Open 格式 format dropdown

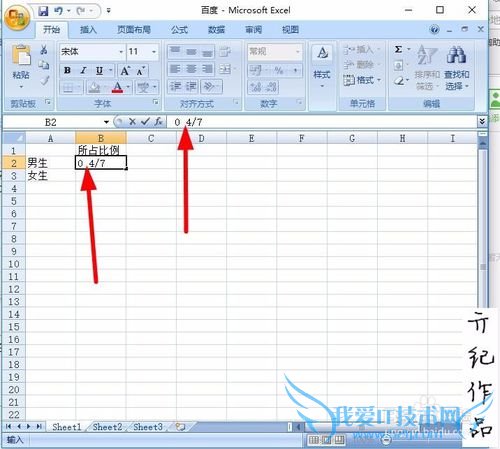[362, 80]
